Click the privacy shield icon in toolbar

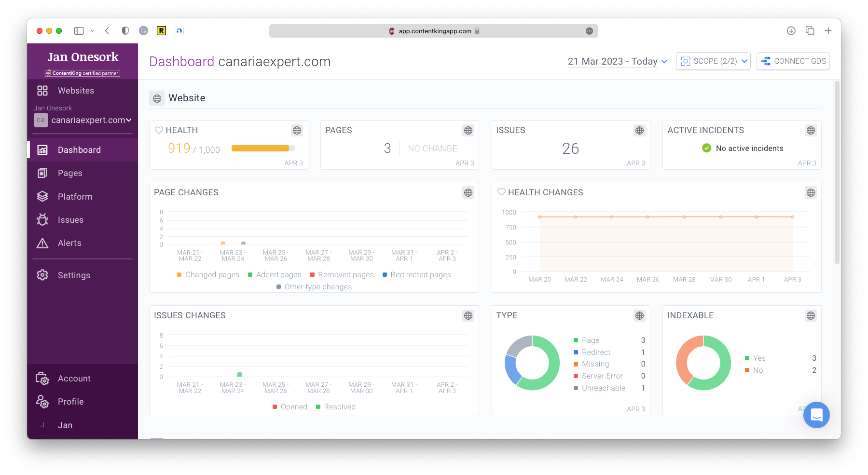pos(125,31)
